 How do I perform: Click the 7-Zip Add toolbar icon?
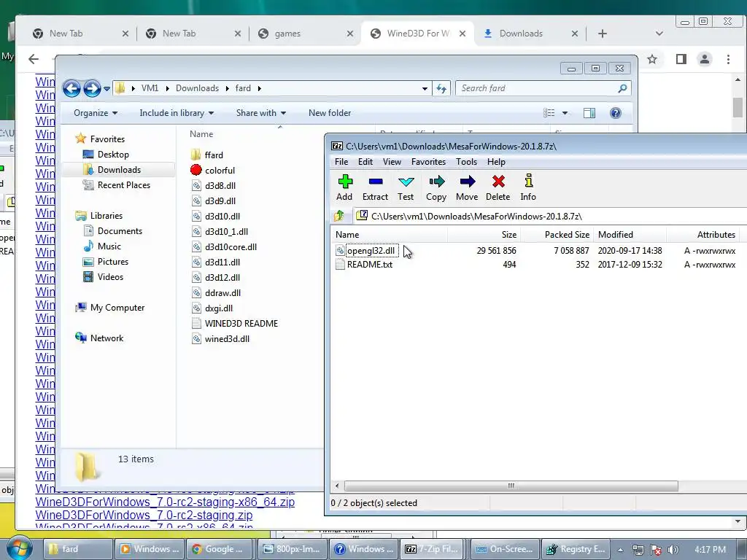coord(345,182)
